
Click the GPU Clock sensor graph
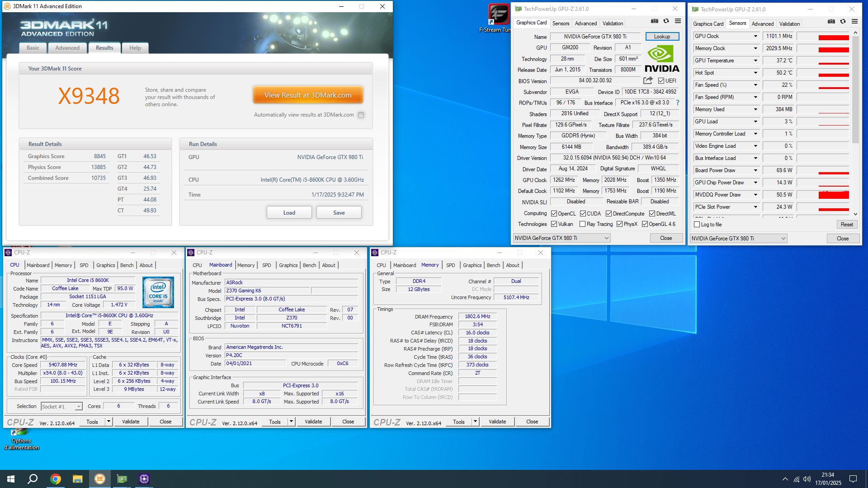click(x=823, y=36)
